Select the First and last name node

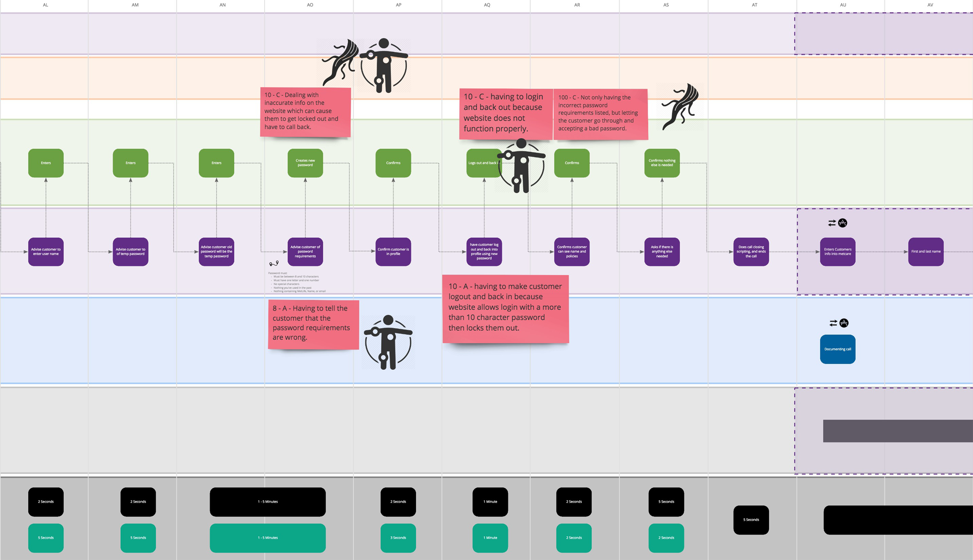[926, 252]
